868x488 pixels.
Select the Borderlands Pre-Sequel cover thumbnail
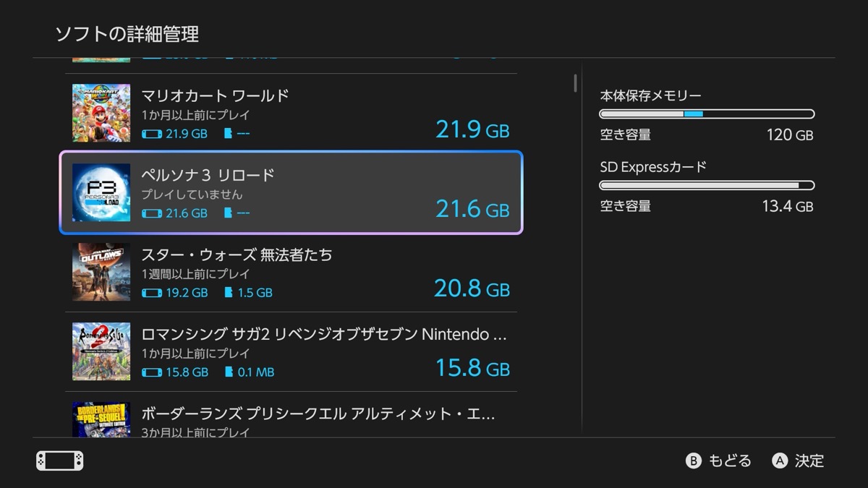[101, 419]
